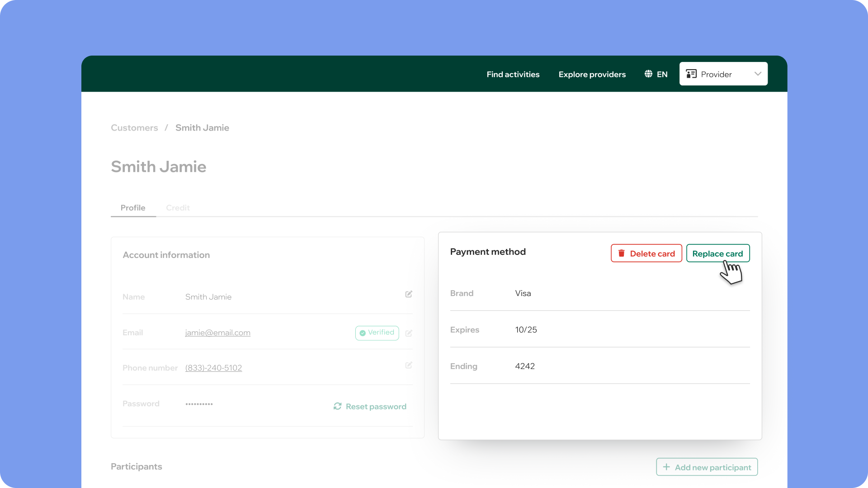
Task: Click the Verified email badge
Action: (x=377, y=333)
